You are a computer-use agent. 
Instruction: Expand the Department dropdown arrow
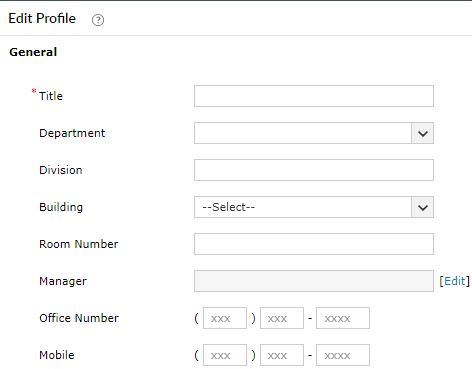[x=423, y=133]
